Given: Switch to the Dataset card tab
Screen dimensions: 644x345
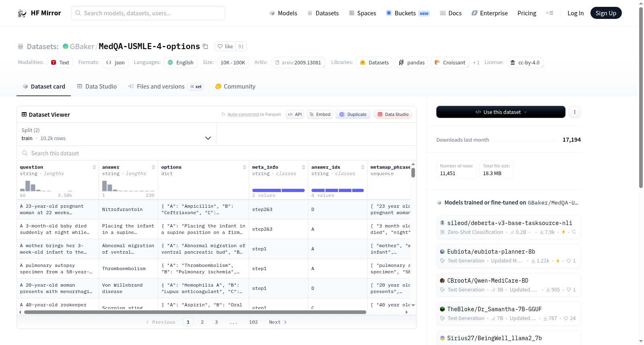Looking at the screenshot, I should point(43,87).
